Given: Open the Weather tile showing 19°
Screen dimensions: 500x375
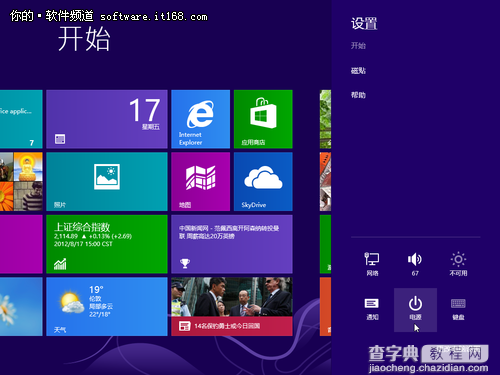Looking at the screenshot, I should click(107, 307).
